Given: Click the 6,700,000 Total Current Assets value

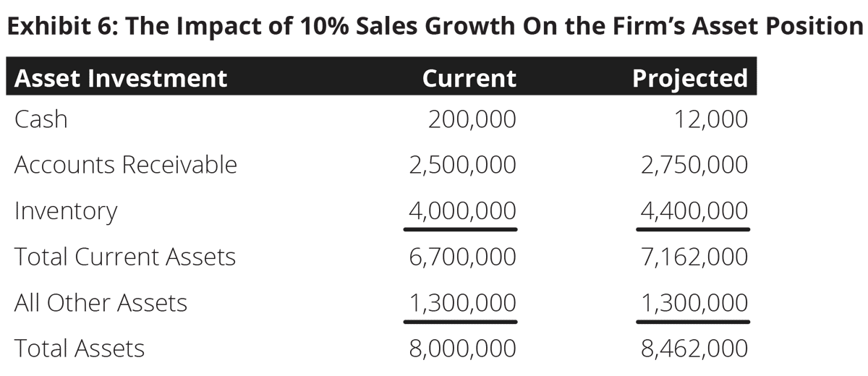Looking at the screenshot, I should click(463, 257).
